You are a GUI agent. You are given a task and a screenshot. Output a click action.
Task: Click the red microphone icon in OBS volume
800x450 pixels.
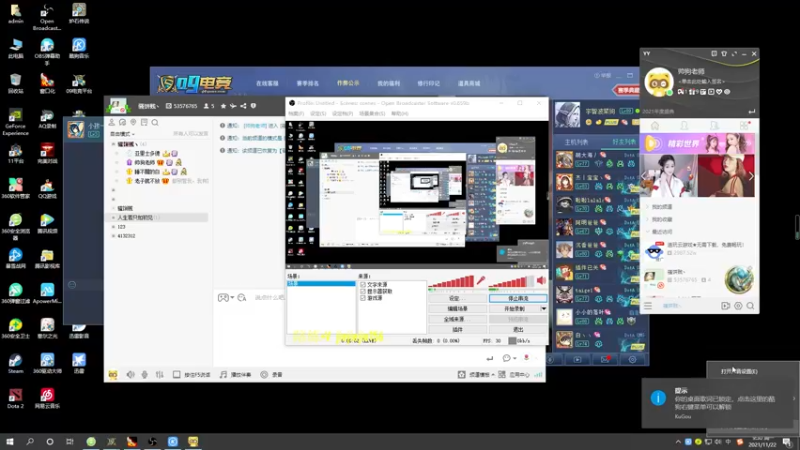click(x=481, y=280)
